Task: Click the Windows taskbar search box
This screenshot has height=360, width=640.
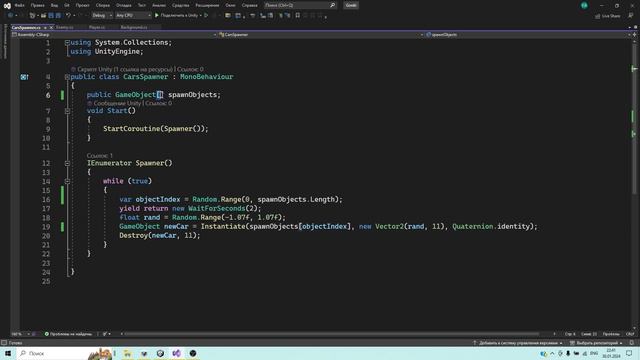Action: point(65,353)
